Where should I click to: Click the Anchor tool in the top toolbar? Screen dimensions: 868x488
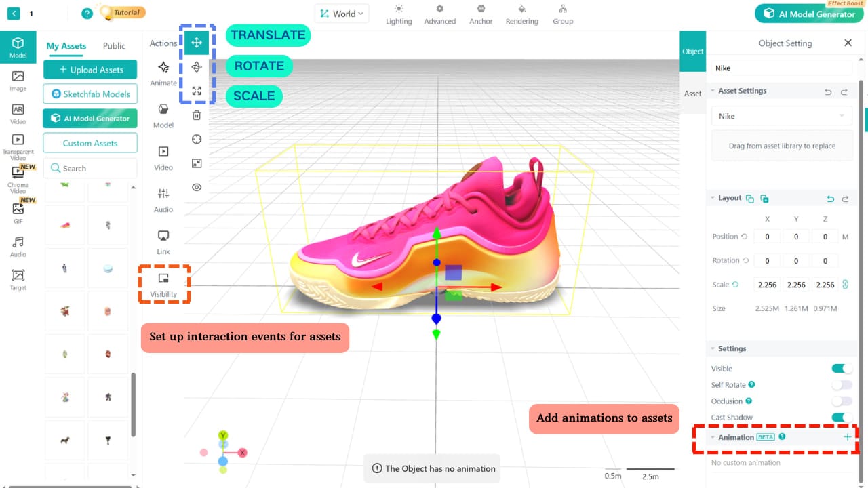click(481, 14)
